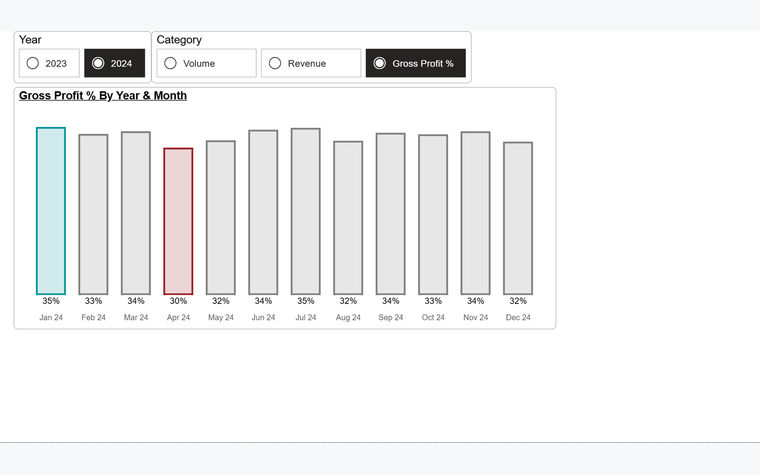The width and height of the screenshot is (760, 475).
Task: Click the Jan 24 teal bar
Action: coord(51,211)
